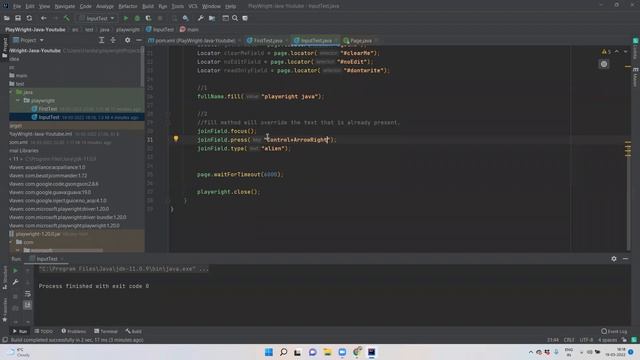
Task: Rerun InputTest from Run panel play icon
Action: coord(16,271)
